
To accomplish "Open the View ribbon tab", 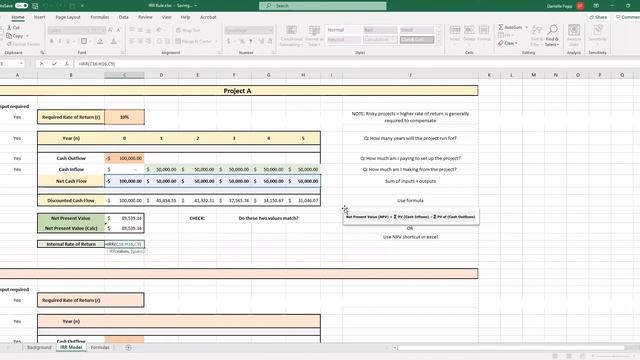I will [x=167, y=17].
